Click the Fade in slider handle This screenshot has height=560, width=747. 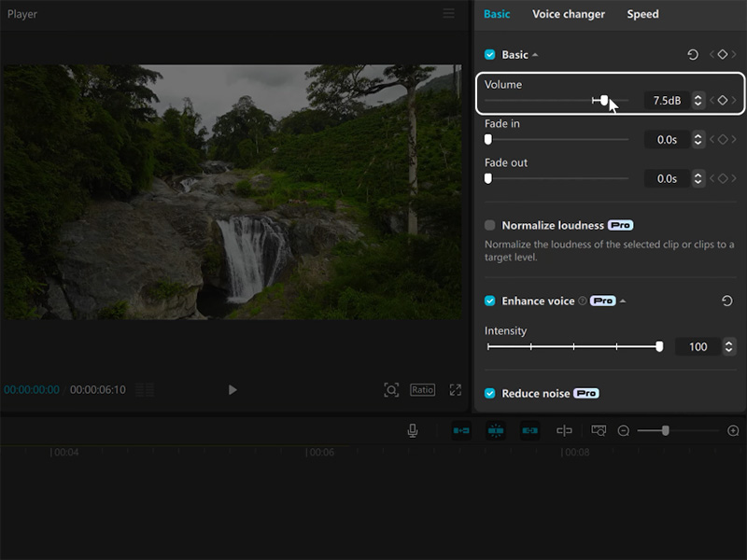(x=487, y=139)
